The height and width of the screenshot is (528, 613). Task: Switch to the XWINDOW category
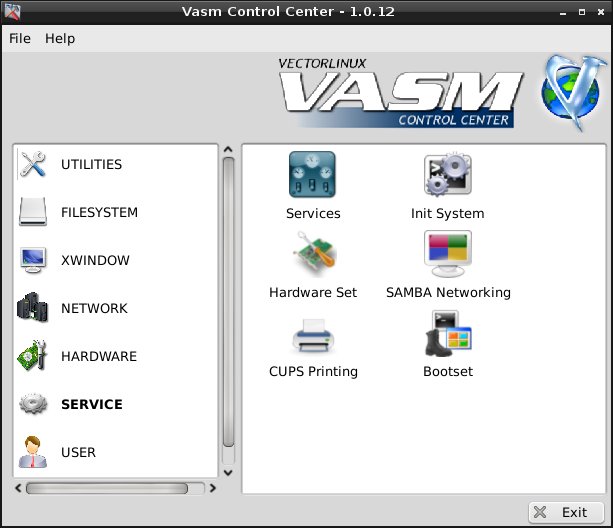(95, 261)
